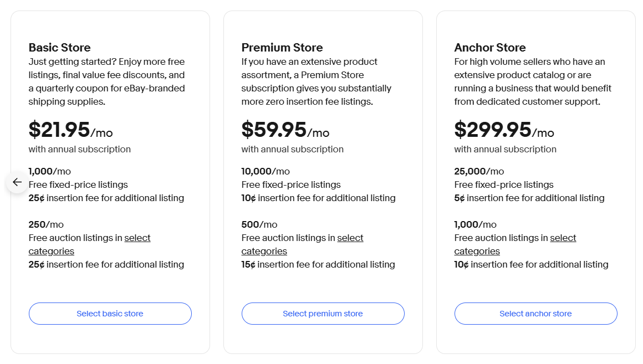Click the Anchor Store heading
The image size is (643, 364).
(x=490, y=48)
